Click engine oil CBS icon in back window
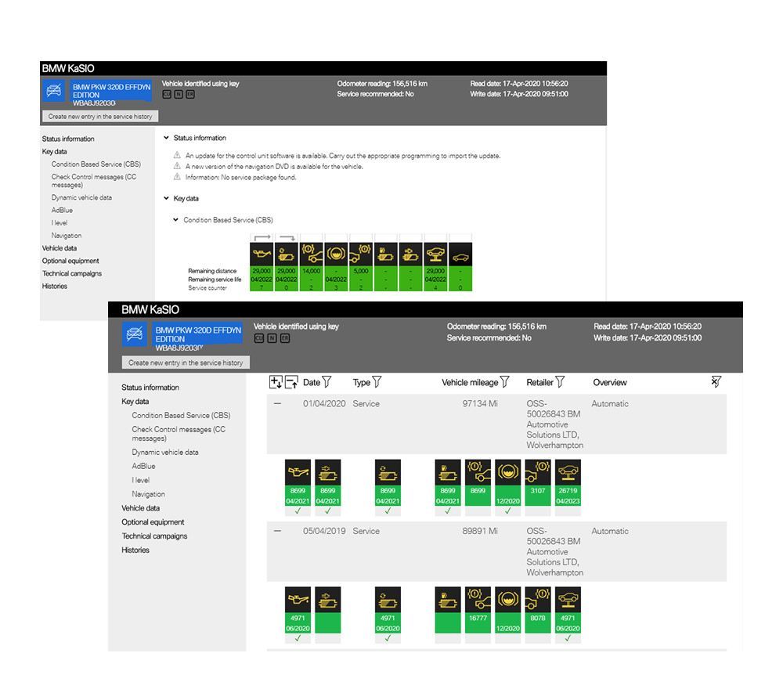 coord(262,254)
